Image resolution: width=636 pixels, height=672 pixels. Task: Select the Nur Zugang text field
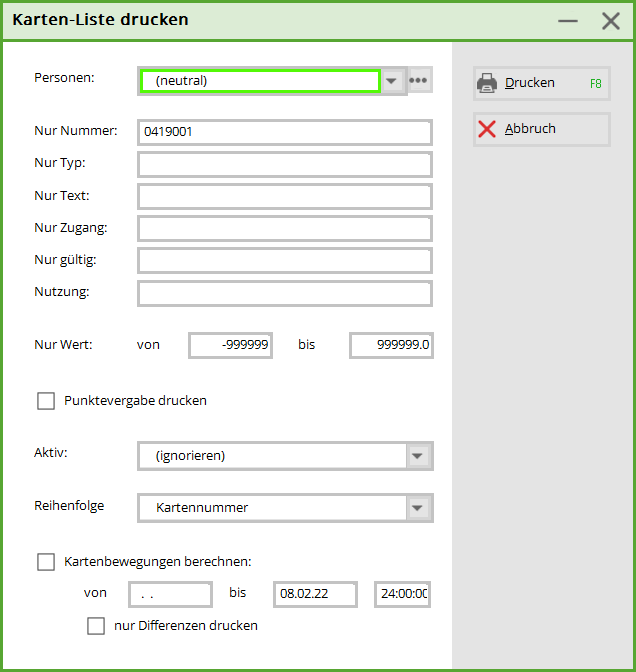click(x=285, y=228)
